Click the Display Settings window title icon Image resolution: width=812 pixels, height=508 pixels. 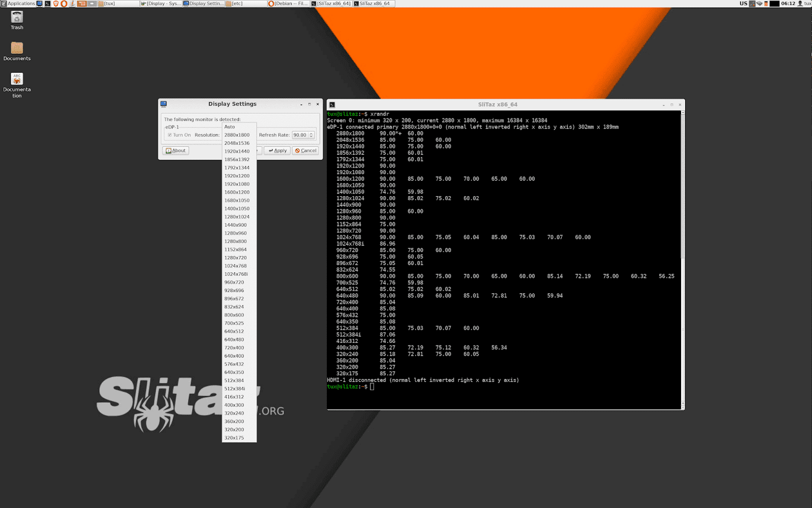tap(163, 104)
